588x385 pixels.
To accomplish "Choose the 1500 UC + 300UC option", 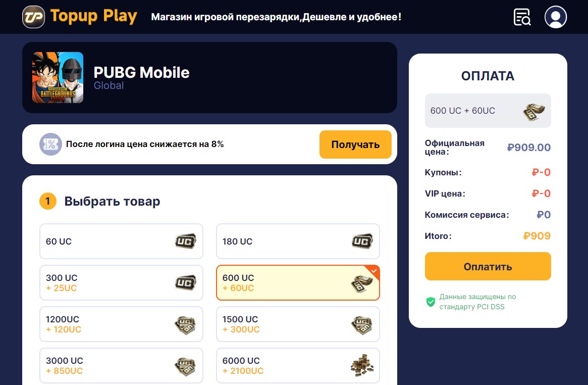I will 298,324.
